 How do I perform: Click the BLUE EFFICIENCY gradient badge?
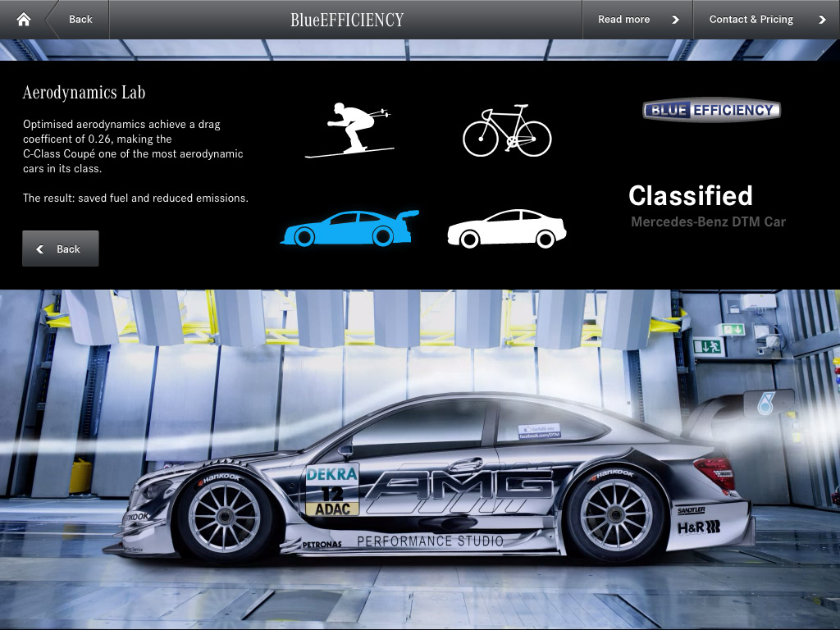click(710, 109)
